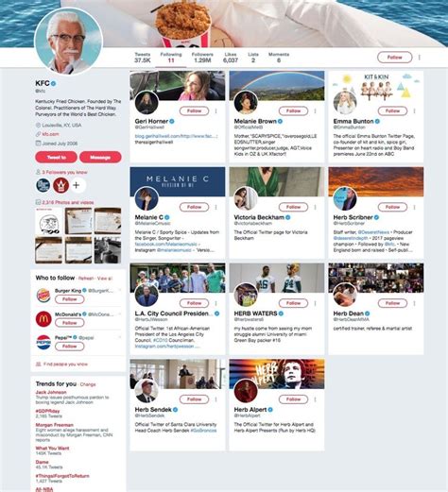This screenshot has width=448, height=492.
Task: Click KFC's verified badge beside profile name
Action: 54,84
